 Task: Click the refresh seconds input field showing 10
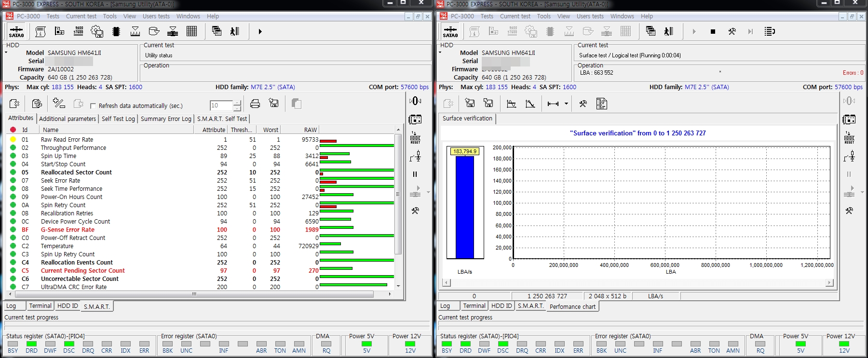(x=221, y=106)
